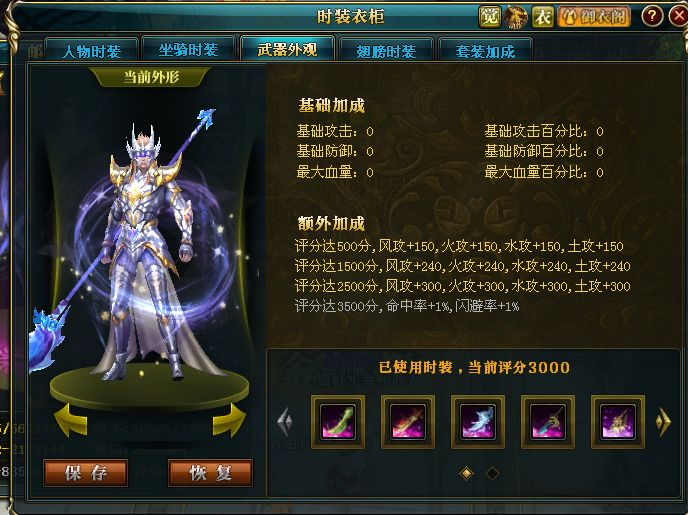Rotate character right with yellow arrow
Viewport: 688px width, 515px height.
point(229,420)
